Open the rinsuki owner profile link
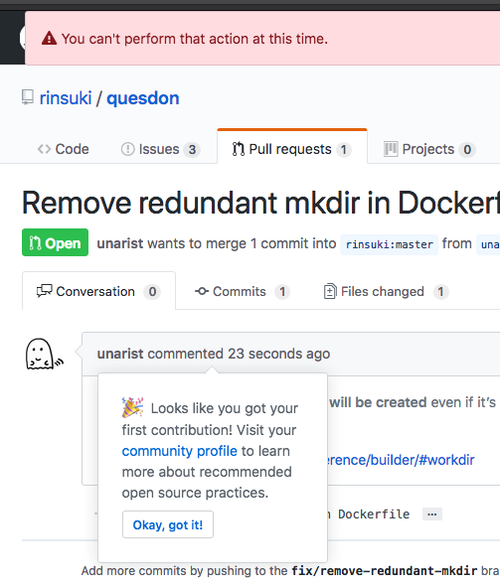This screenshot has width=500, height=586. tap(66, 98)
